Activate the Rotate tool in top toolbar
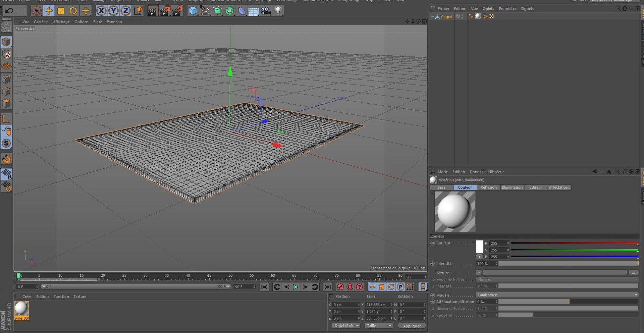The image size is (644, 333). [73, 11]
